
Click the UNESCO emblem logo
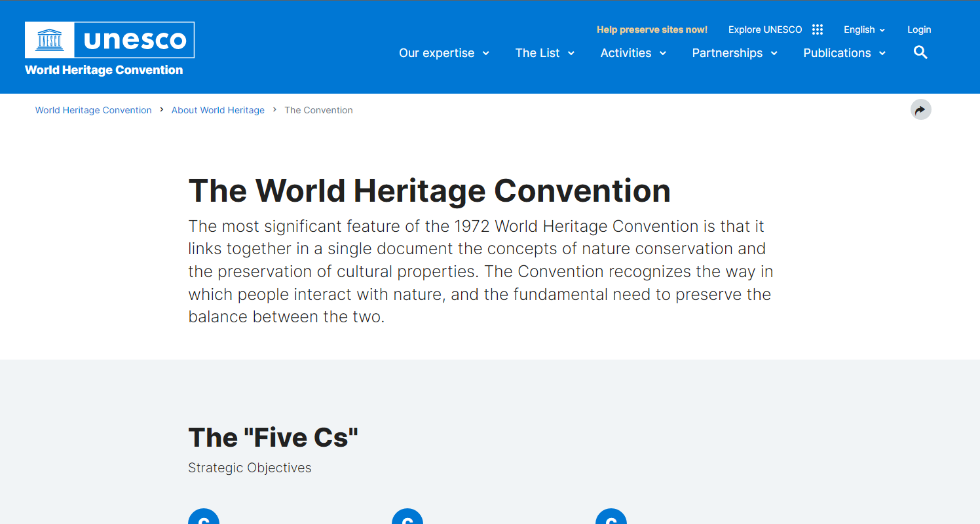[49, 40]
